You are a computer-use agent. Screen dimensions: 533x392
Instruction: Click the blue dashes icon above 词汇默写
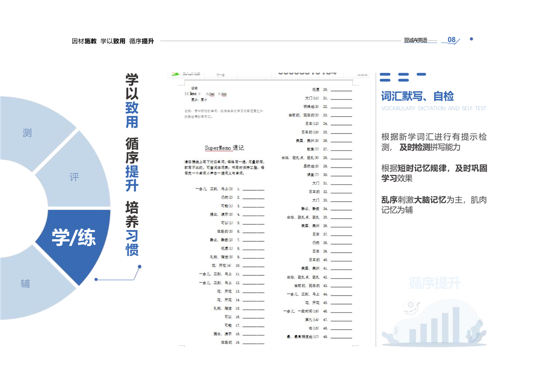pos(403,77)
